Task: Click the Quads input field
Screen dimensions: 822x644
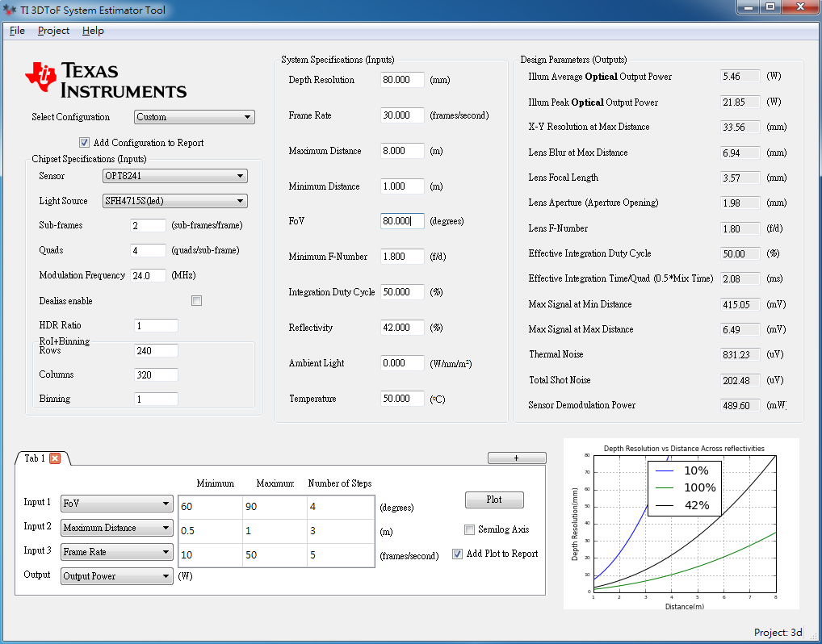Action: tap(148, 250)
